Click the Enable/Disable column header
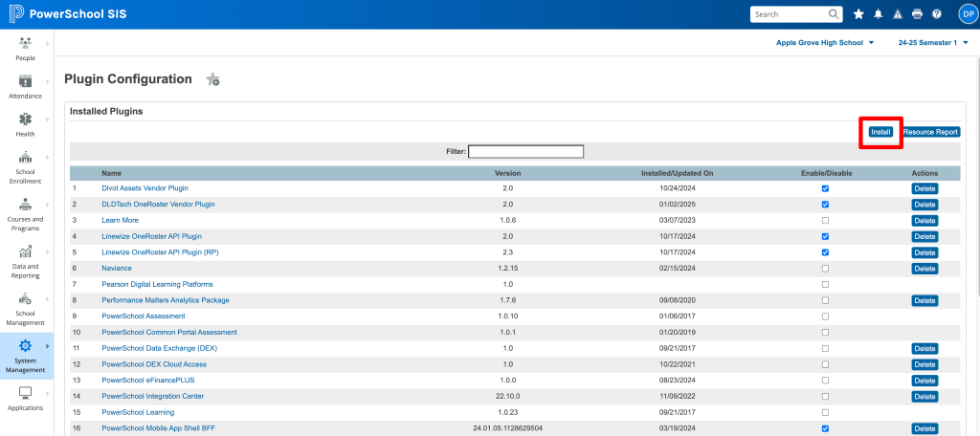The height and width of the screenshot is (436, 980). point(826,173)
